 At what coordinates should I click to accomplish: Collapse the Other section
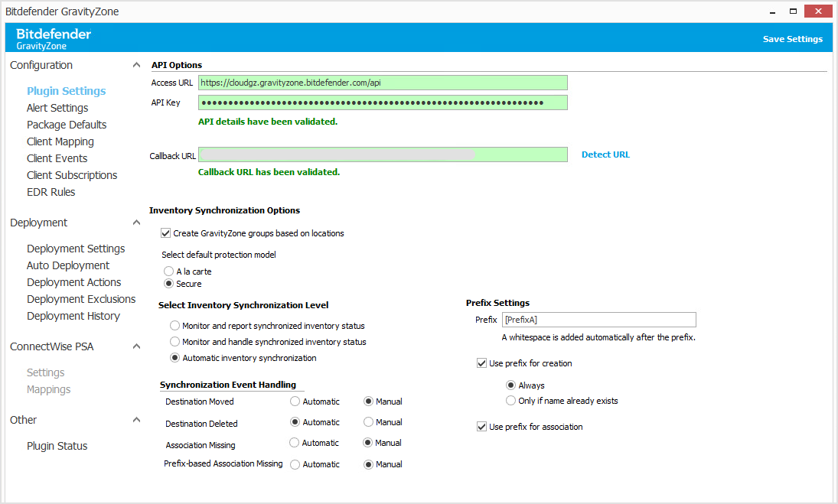pyautogui.click(x=136, y=419)
